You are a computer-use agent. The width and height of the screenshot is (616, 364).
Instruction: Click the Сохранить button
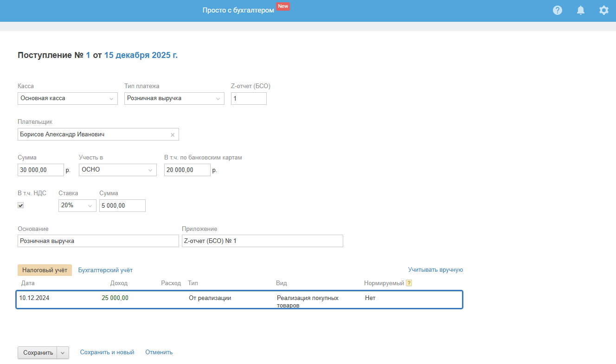[x=38, y=353]
